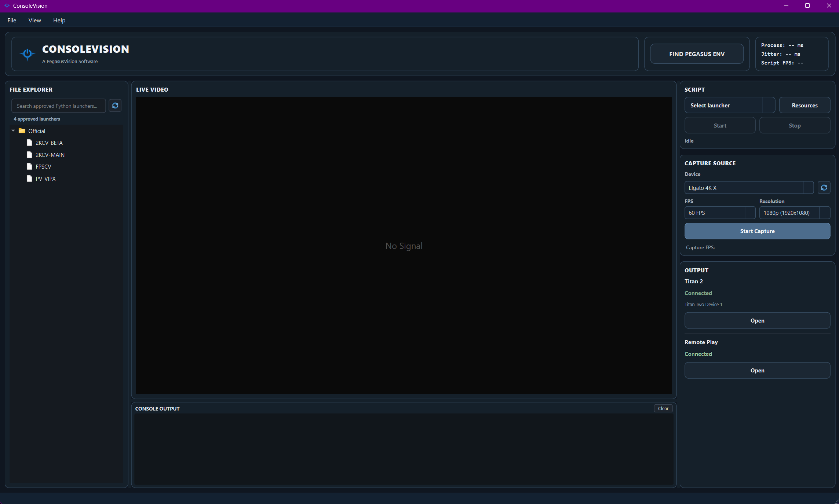
Task: Click the 2KCV-BETA file icon
Action: coord(29,143)
